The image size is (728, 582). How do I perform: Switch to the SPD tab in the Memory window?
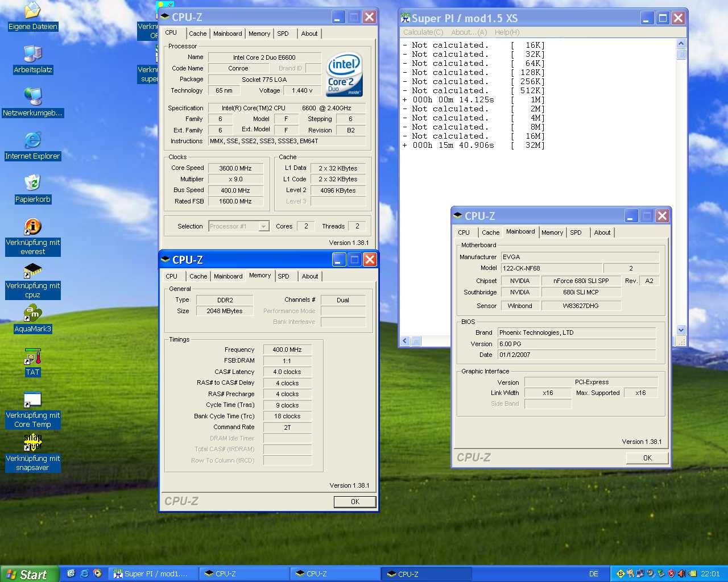(283, 276)
